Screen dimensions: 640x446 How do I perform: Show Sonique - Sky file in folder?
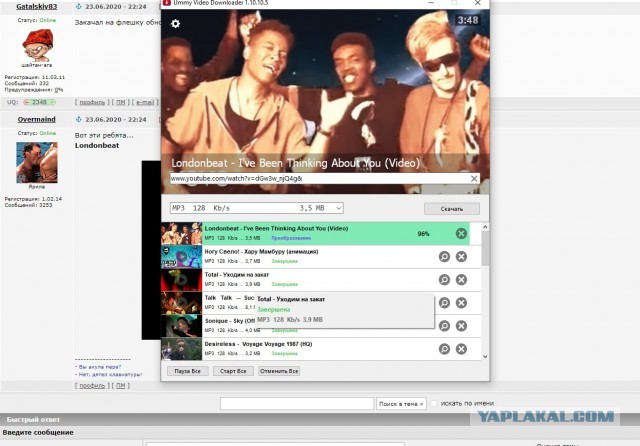[x=444, y=326]
